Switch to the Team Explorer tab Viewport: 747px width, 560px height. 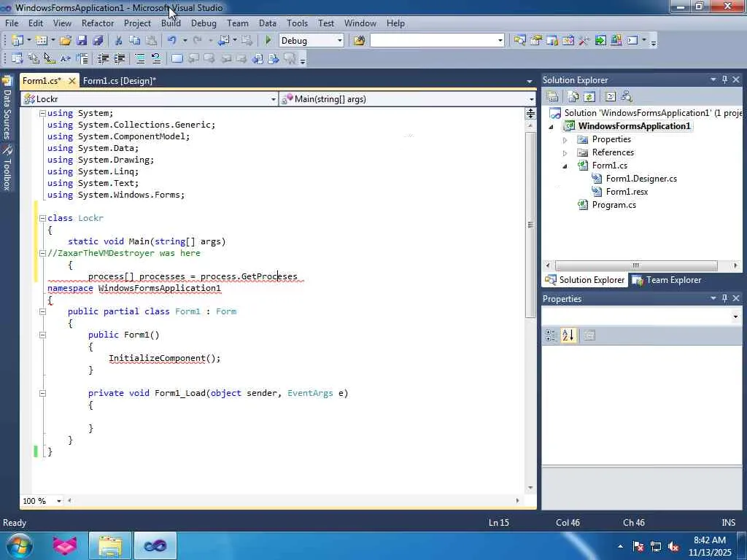(667, 280)
